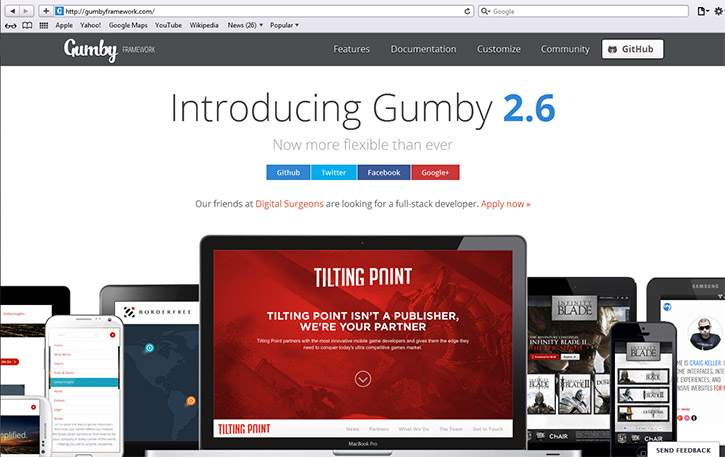The width and height of the screenshot is (725, 457).
Task: Click the 'Introducing Gumby 2.6' heading
Action: 362,109
